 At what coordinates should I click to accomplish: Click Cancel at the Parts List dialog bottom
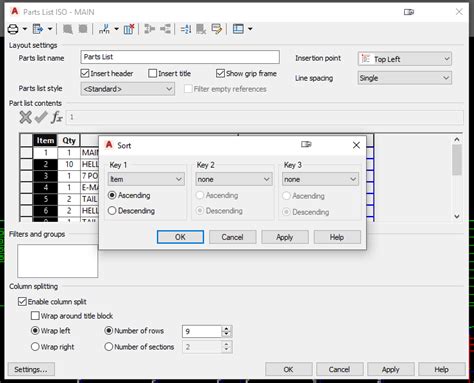pyautogui.click(x=340, y=369)
